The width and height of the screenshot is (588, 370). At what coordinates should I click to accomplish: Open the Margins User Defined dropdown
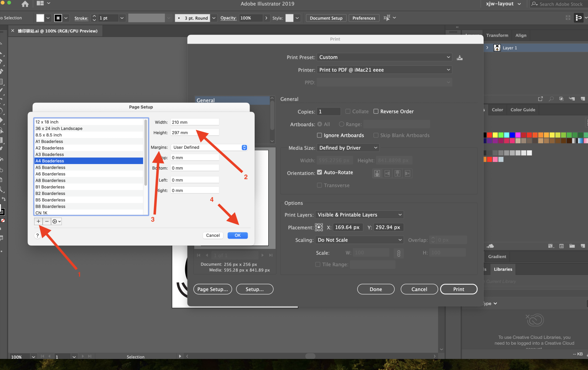point(209,147)
